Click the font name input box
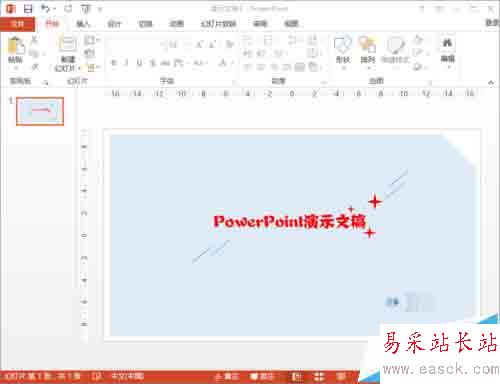 (x=135, y=44)
